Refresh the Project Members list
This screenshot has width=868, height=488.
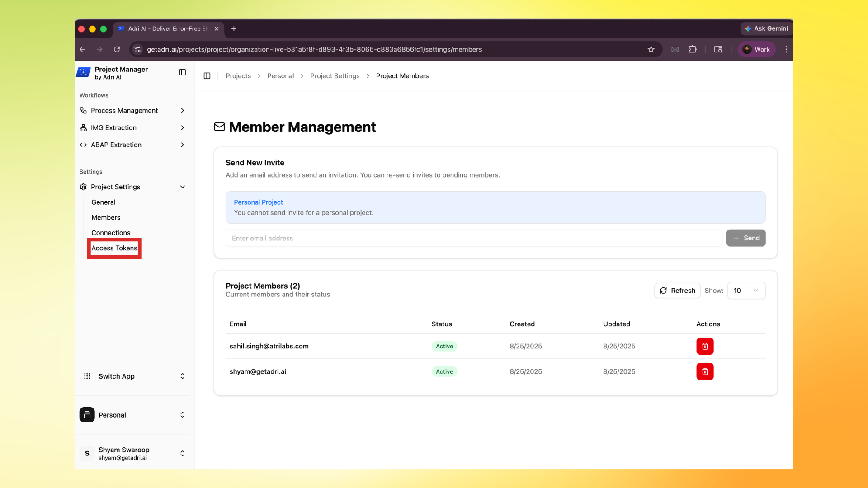pos(677,291)
